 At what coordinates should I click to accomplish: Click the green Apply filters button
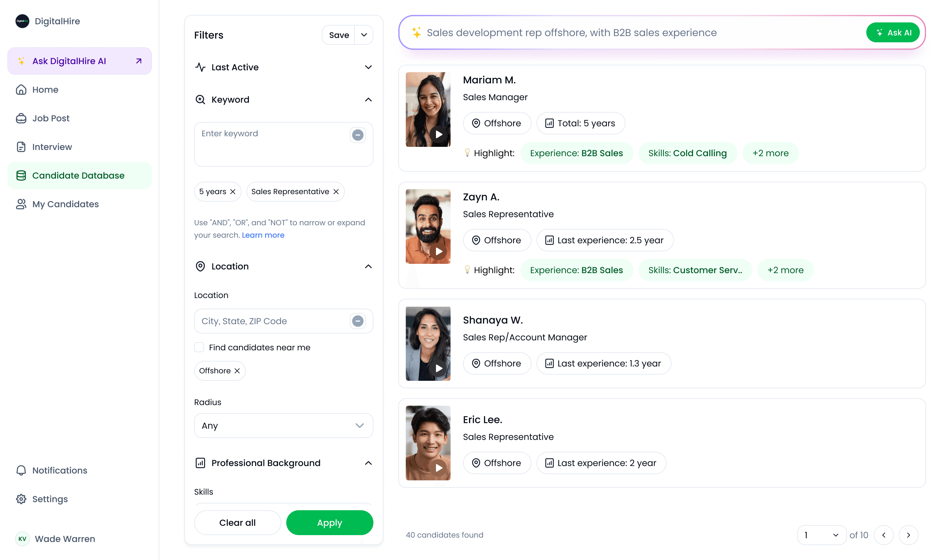(329, 523)
